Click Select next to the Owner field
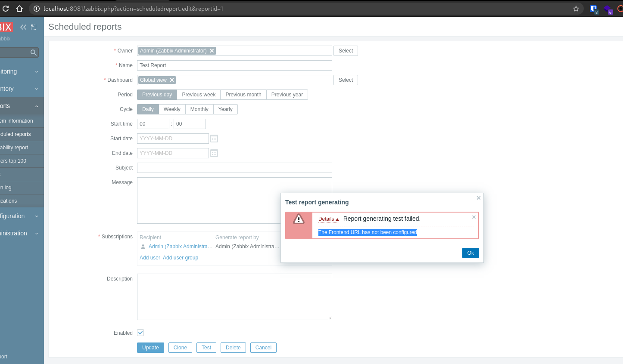623x364 pixels. [346, 51]
